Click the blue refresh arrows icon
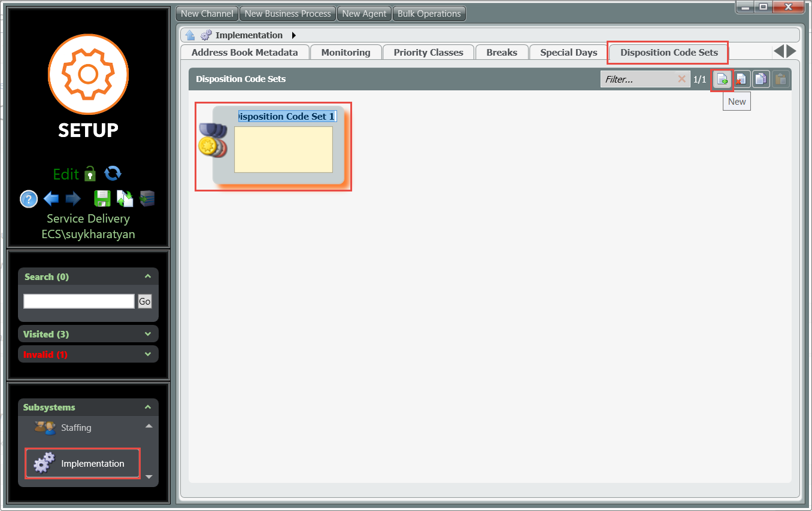 pos(113,174)
